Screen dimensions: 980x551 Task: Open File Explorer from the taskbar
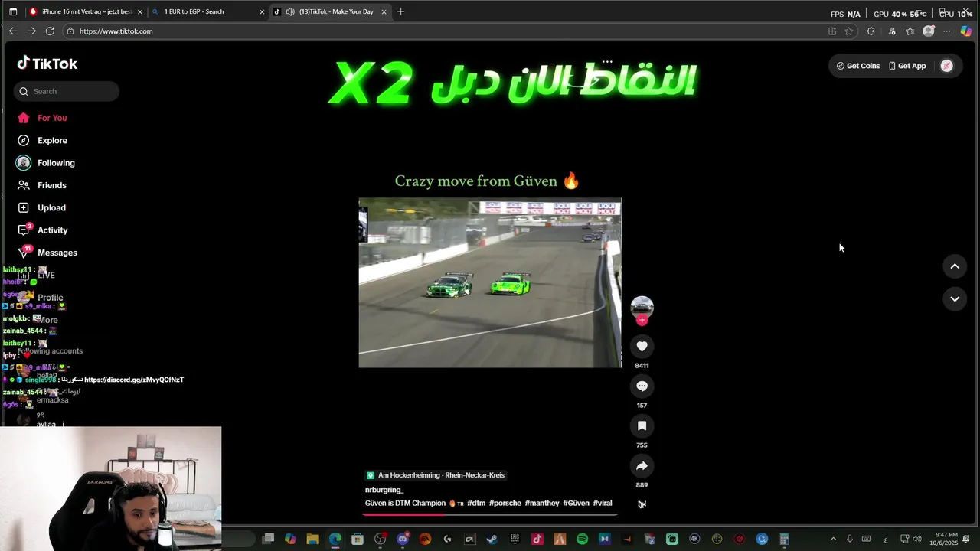click(x=312, y=540)
